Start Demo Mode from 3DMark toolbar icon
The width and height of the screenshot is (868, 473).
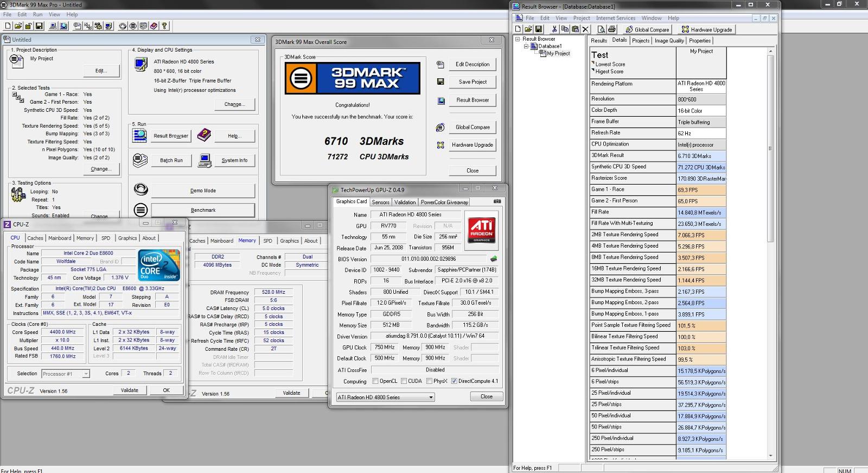point(123,26)
